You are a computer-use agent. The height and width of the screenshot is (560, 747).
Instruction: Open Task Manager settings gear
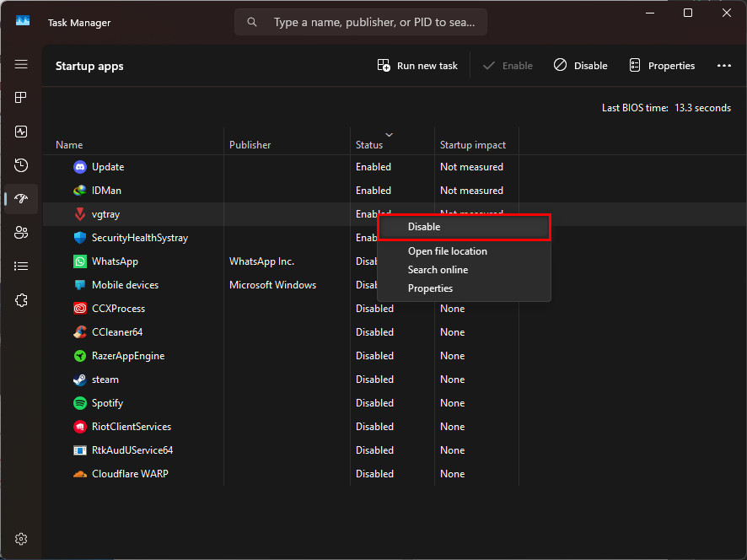tap(21, 539)
